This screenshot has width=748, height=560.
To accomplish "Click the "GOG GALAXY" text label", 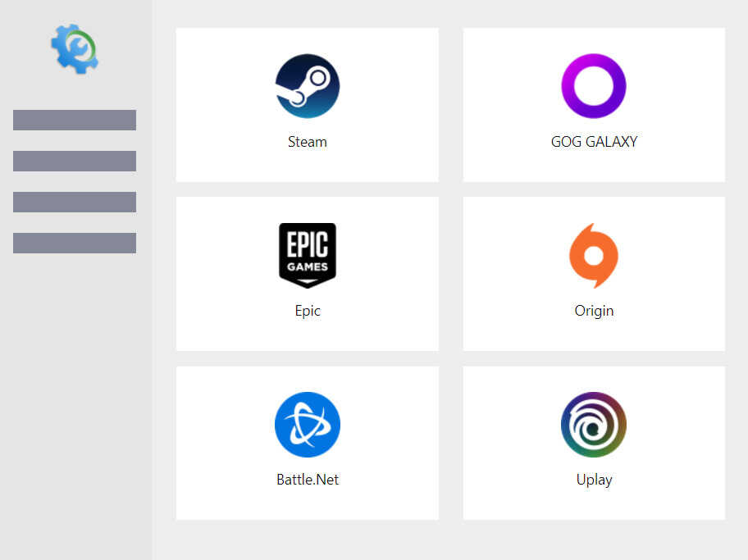I will (x=594, y=142).
